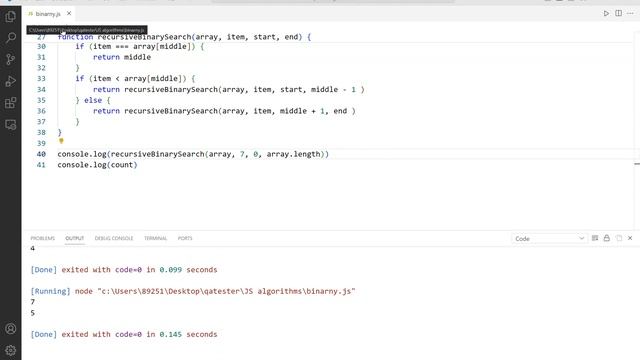Viewport: 640px width, 360px height.
Task: Toggle output auto-scroll lock
Action: click(607, 238)
